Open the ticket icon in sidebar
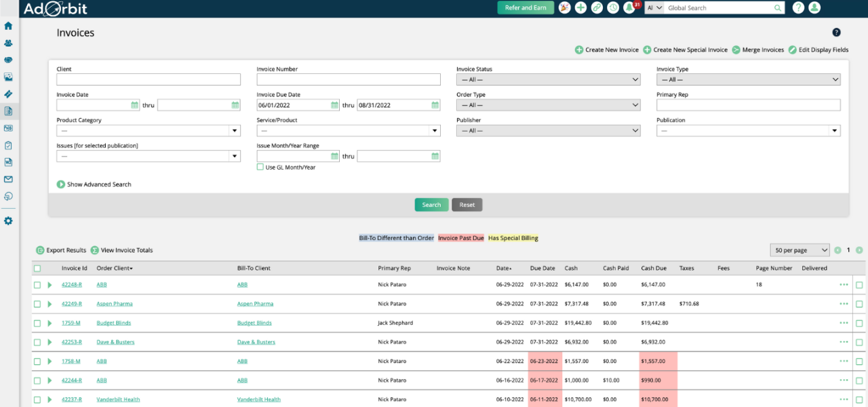868x407 pixels. coord(8,94)
